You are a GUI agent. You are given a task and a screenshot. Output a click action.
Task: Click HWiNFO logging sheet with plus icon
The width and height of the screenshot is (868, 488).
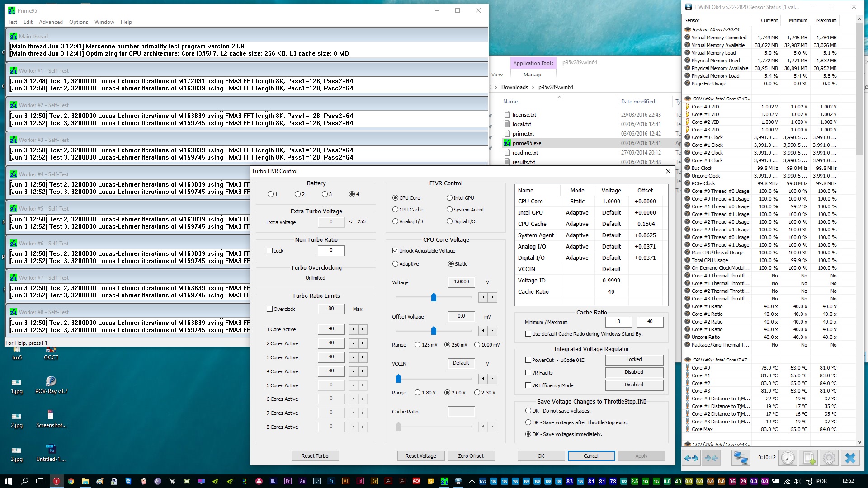coord(809,458)
